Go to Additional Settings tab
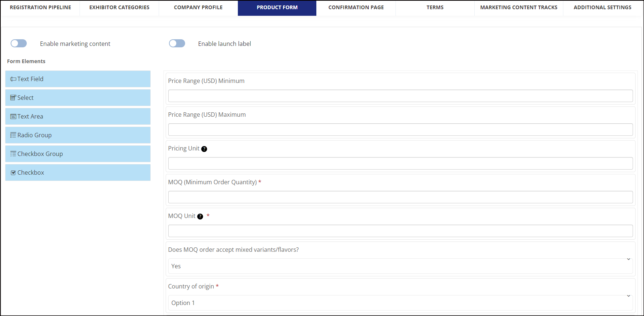The image size is (644, 316). pyautogui.click(x=603, y=8)
